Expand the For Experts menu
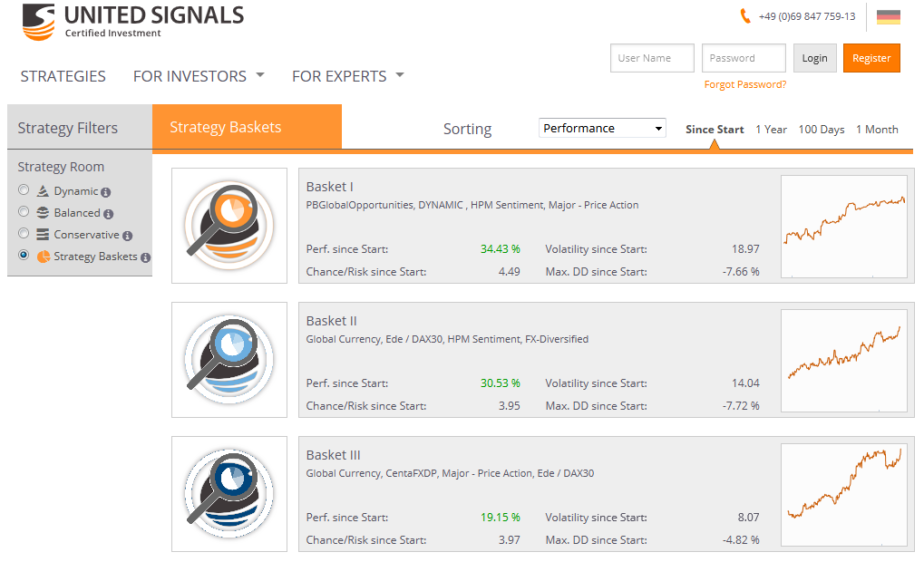The height and width of the screenshot is (562, 924). tap(347, 76)
